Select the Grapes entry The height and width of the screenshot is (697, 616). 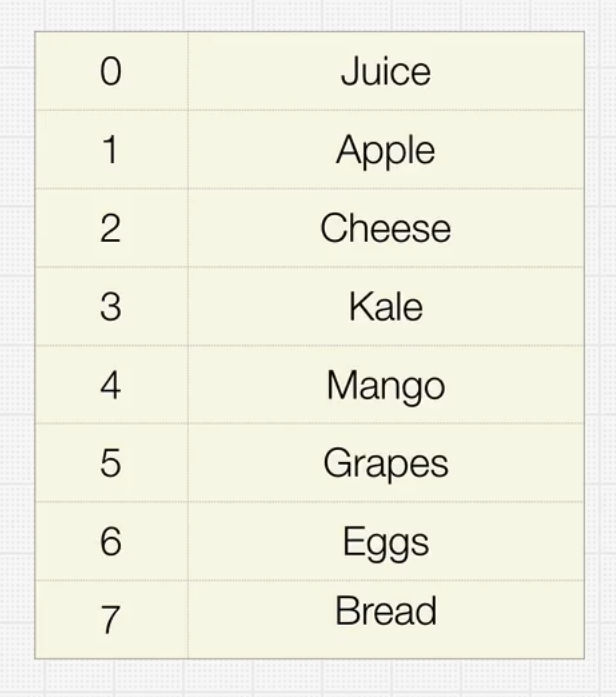coord(385,463)
